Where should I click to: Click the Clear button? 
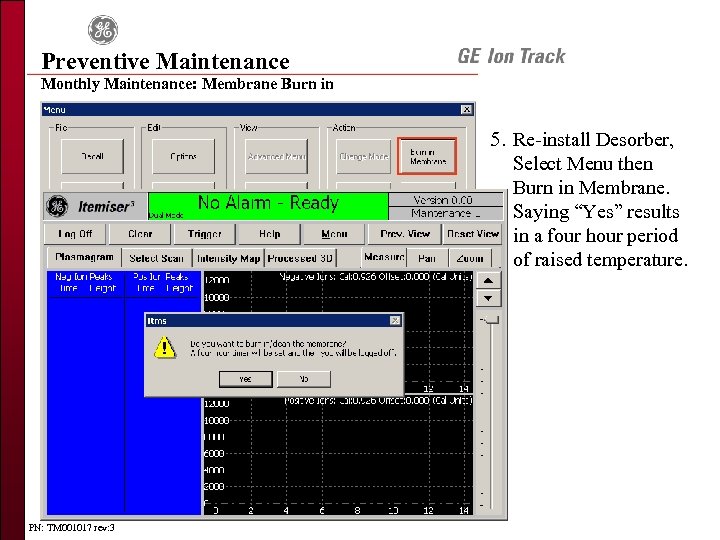pos(140,234)
